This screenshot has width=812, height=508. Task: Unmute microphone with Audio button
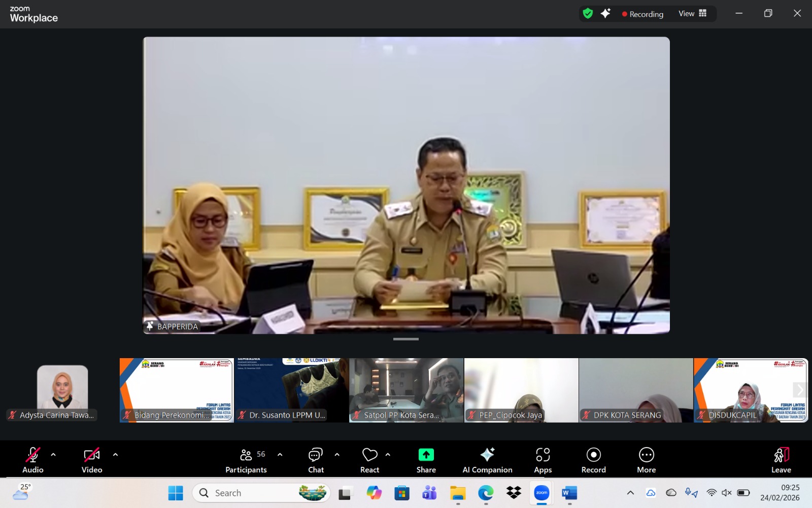(33, 460)
